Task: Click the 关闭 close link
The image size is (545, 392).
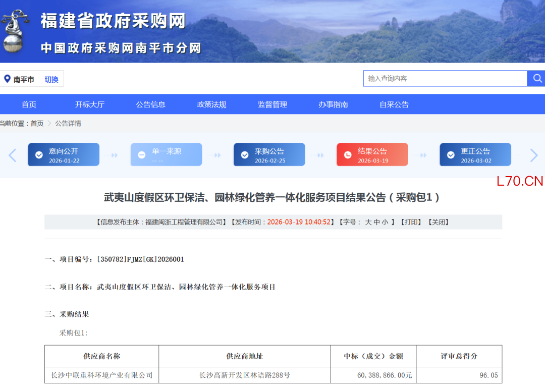Action: 438,222
